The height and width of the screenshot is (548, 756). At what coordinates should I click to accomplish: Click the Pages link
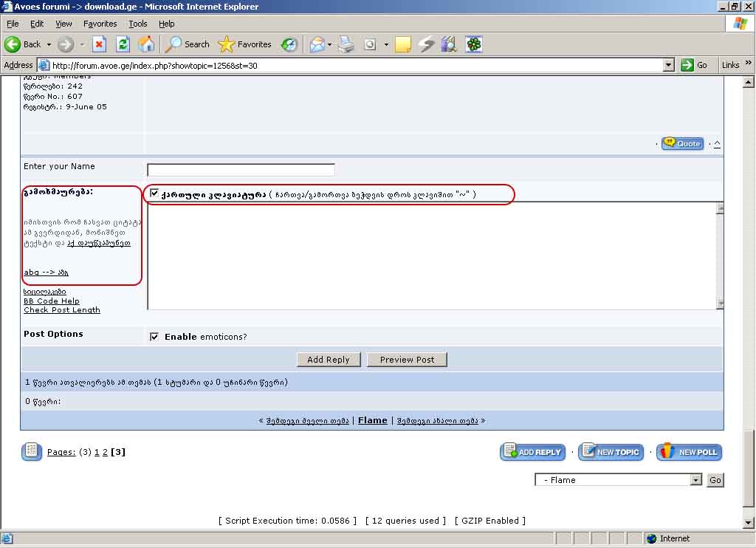61,452
